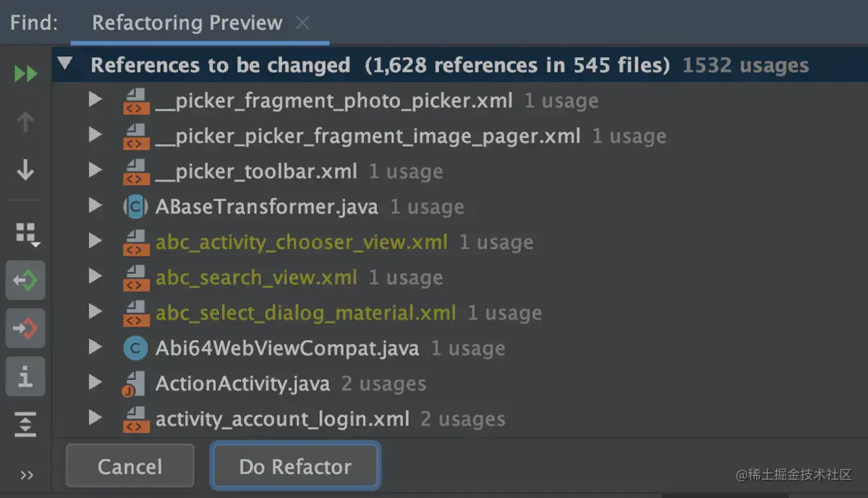This screenshot has height=498, width=868.
Task: Expand the __picker_toolbar.xml entry
Action: pyautogui.click(x=95, y=171)
